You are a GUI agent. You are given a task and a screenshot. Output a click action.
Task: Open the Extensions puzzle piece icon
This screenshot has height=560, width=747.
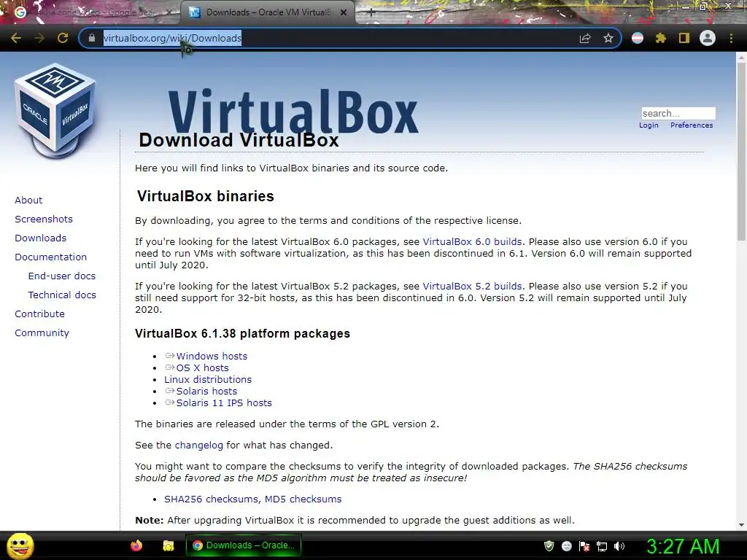661,38
